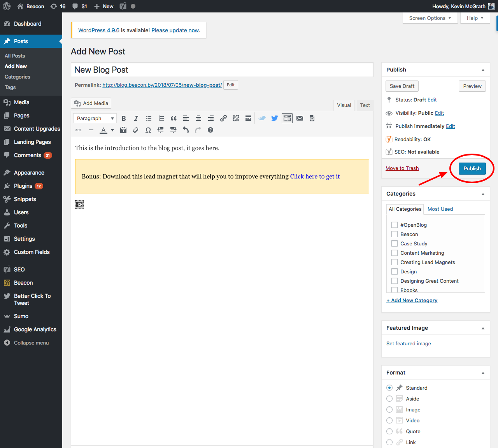498x448 pixels.
Task: Align text right
Action: pyautogui.click(x=211, y=119)
